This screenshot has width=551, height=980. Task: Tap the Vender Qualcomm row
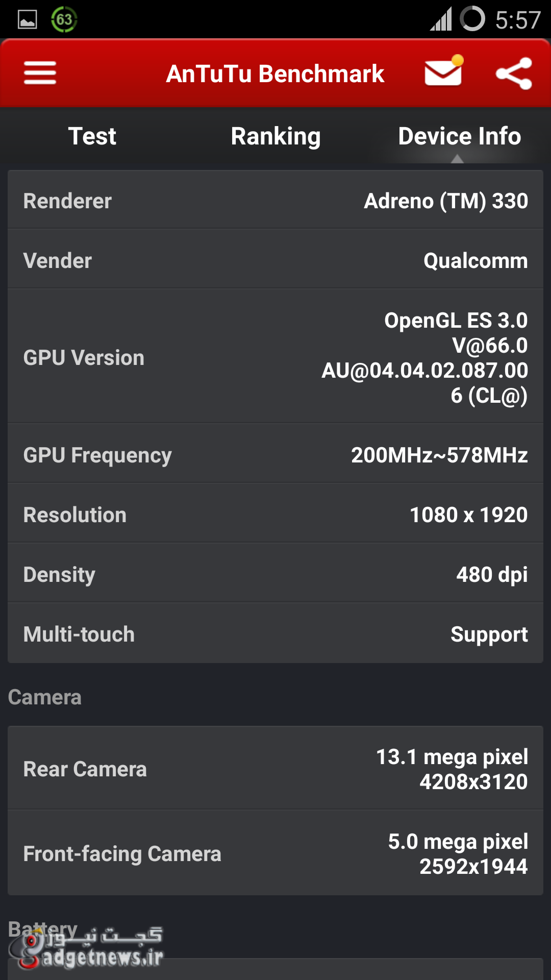pos(275,260)
